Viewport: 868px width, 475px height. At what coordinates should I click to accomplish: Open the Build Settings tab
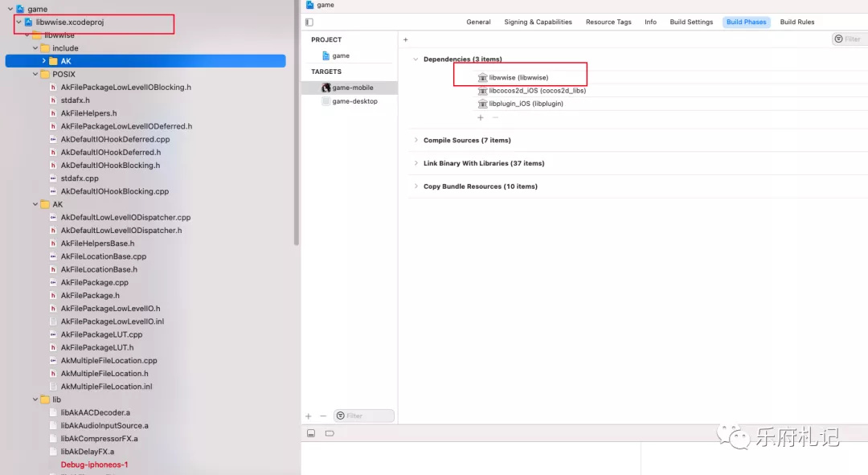coord(691,23)
